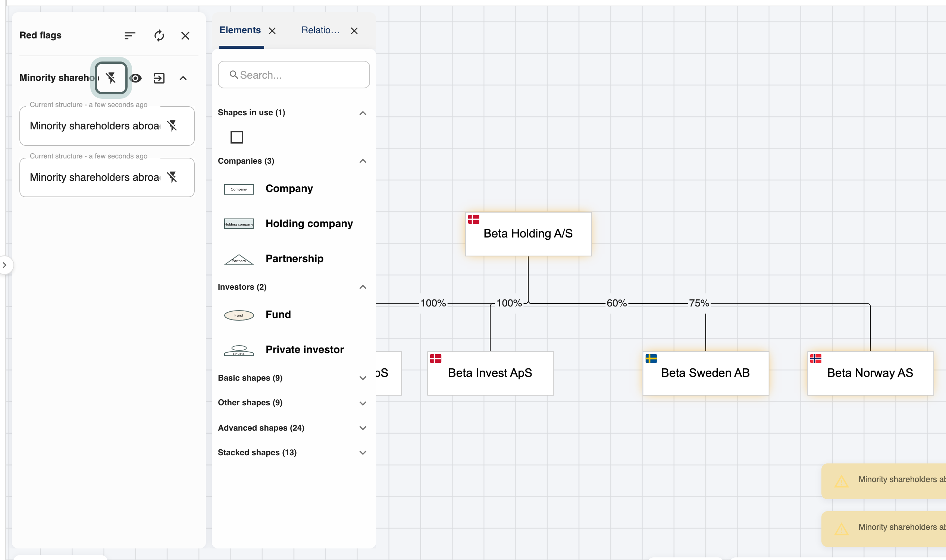Open the upper Minority shareholders warning notification
Screen dimensions: 946x560
(x=883, y=481)
